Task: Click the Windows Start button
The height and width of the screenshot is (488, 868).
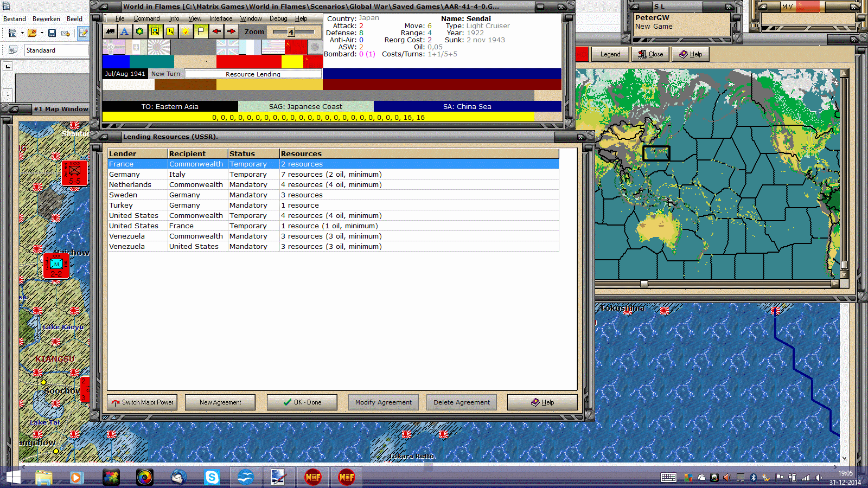Action: [13, 477]
